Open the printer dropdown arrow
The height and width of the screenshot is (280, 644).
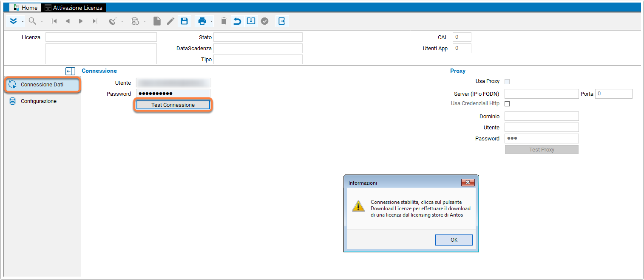tap(211, 21)
